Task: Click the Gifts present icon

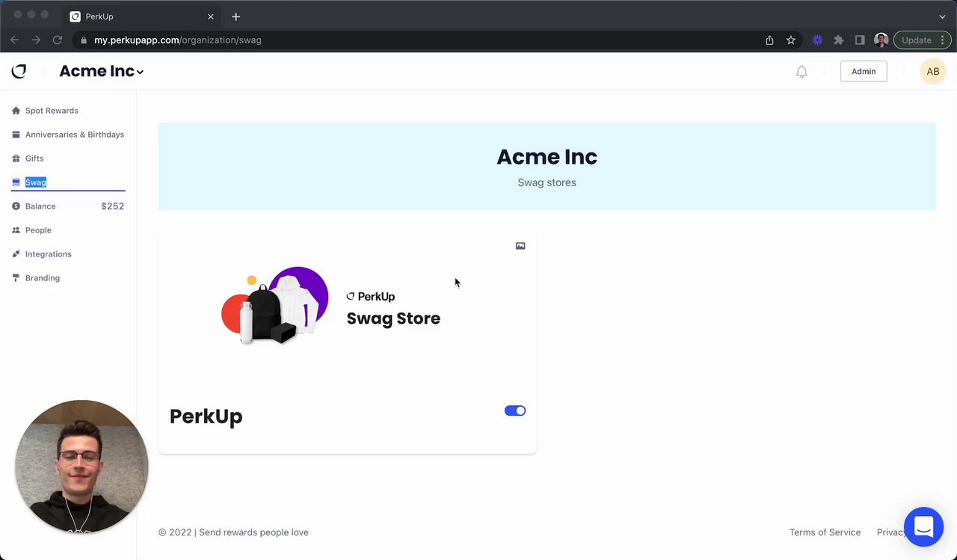Action: tap(16, 159)
